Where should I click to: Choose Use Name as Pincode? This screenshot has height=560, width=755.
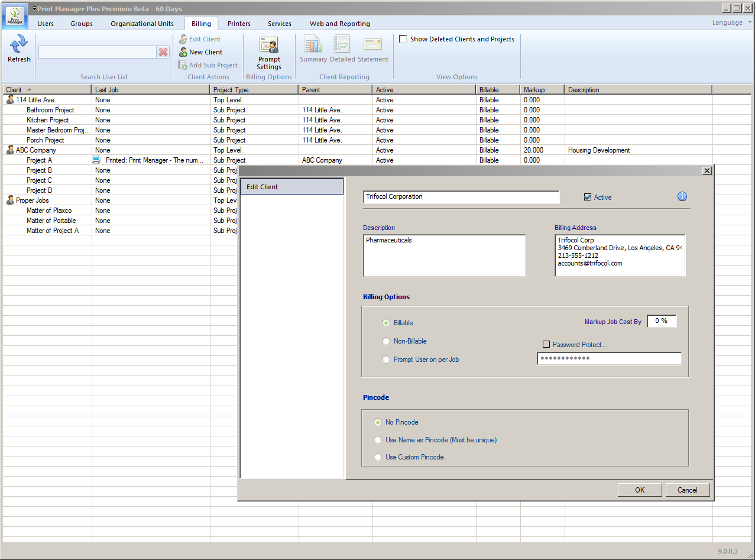(x=378, y=440)
